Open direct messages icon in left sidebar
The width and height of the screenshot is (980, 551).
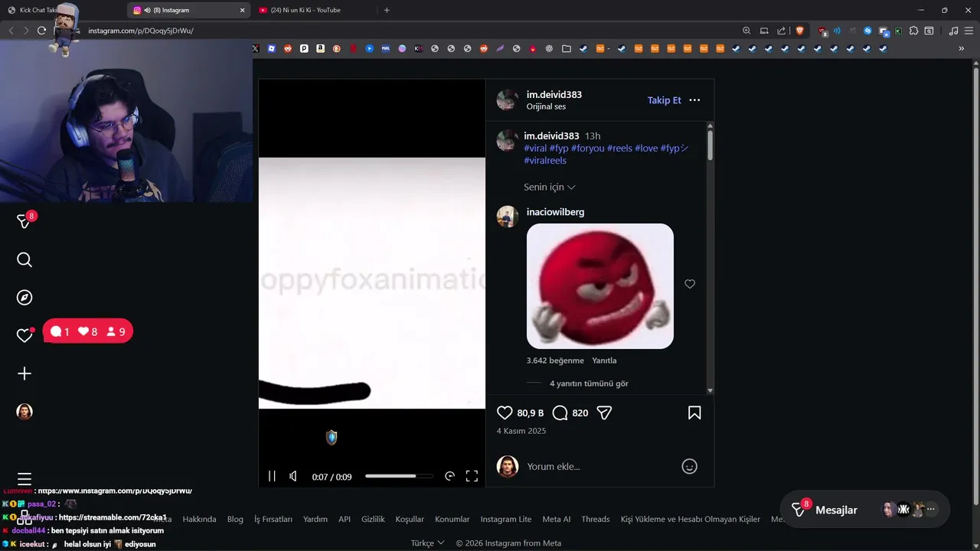(x=25, y=220)
